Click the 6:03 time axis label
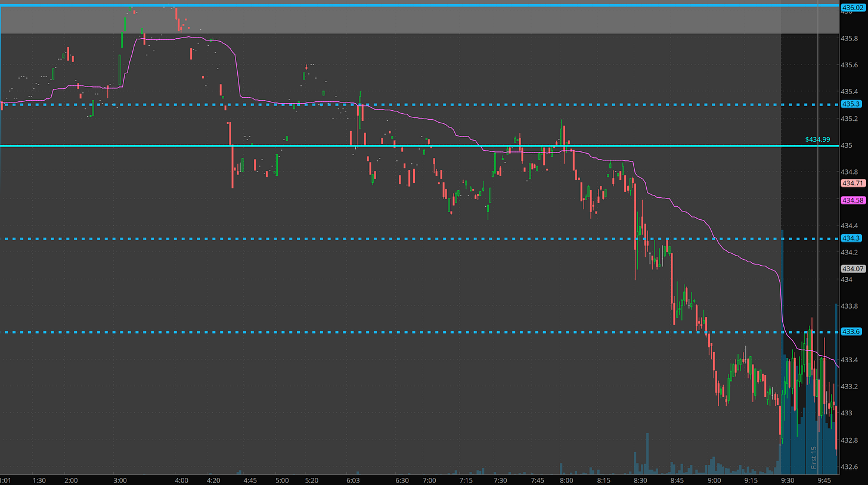This screenshot has width=868, height=485. point(354,480)
